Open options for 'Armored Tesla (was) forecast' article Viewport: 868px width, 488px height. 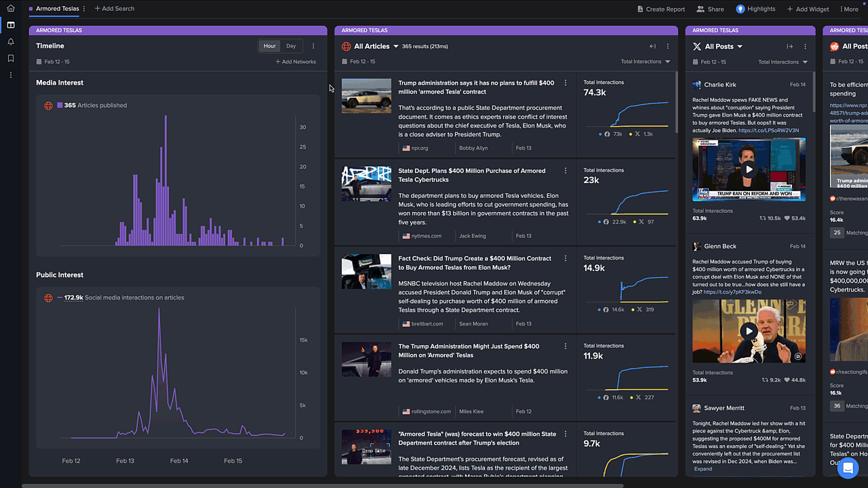(x=566, y=434)
